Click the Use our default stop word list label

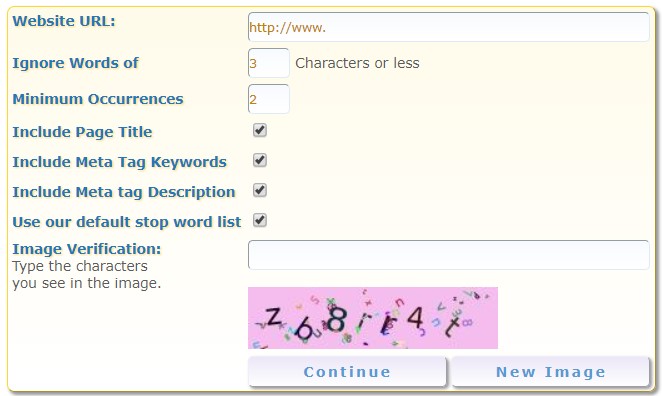(x=127, y=222)
